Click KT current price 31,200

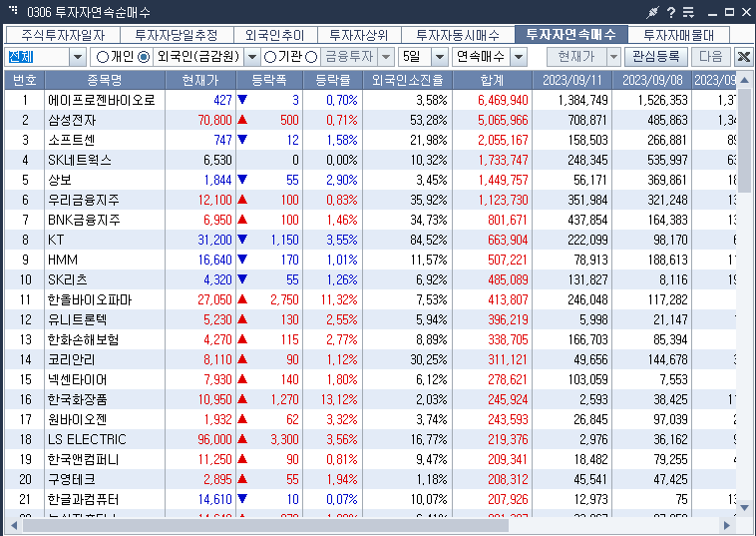[x=215, y=240]
